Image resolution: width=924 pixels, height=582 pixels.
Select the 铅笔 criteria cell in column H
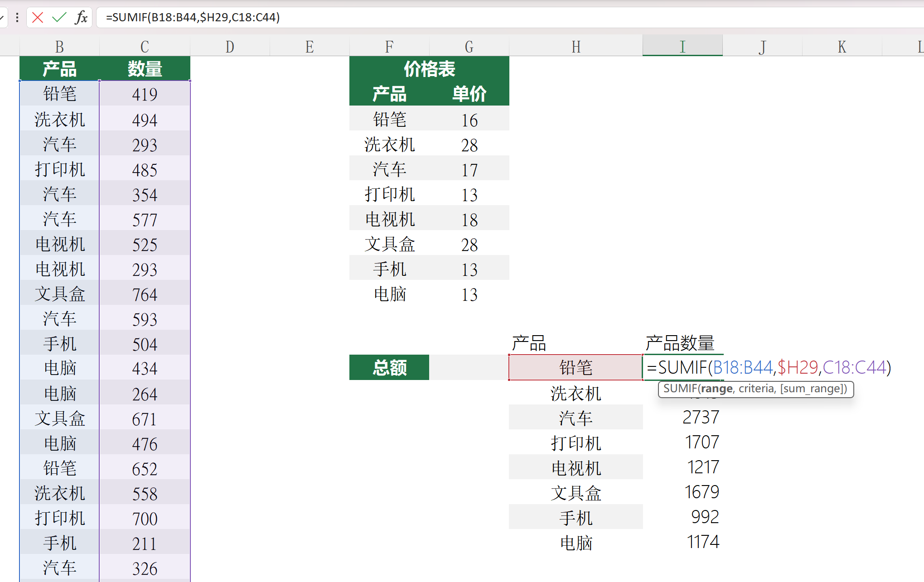point(576,367)
